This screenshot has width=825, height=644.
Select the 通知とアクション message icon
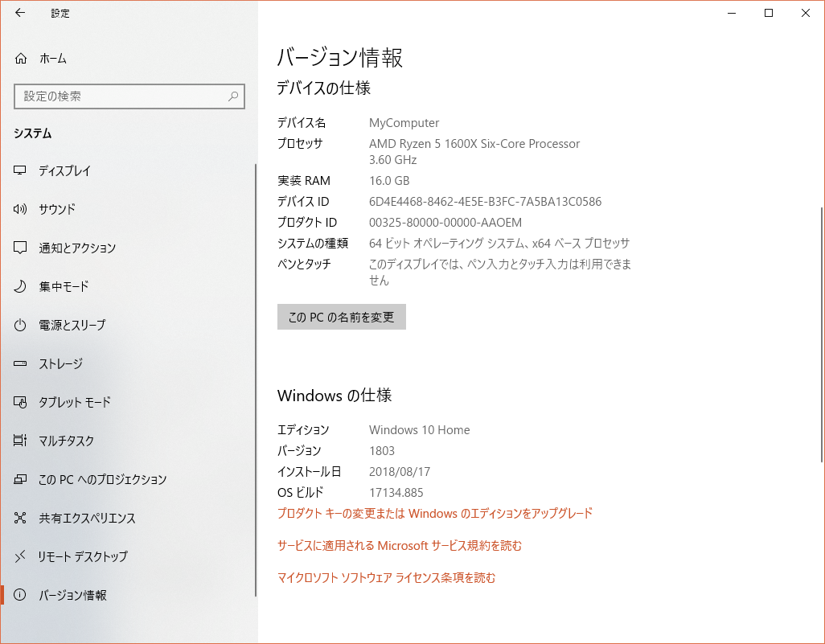click(x=20, y=248)
